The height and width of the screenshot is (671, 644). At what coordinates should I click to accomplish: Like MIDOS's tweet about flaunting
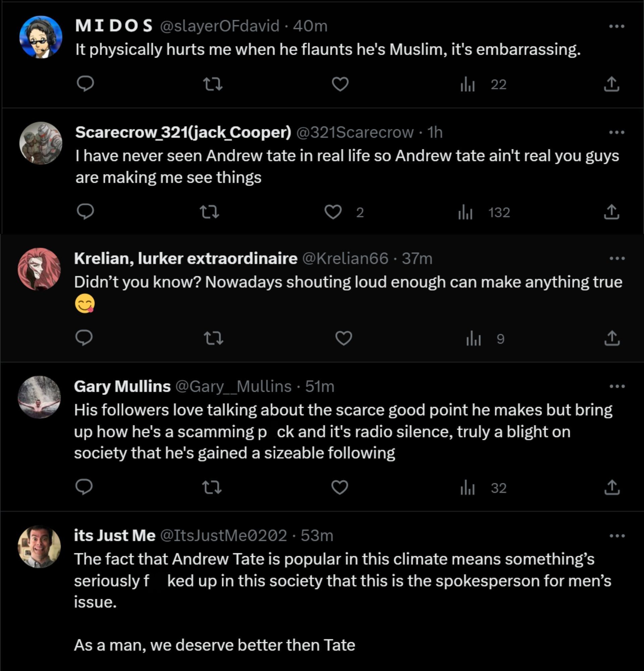[x=340, y=84]
